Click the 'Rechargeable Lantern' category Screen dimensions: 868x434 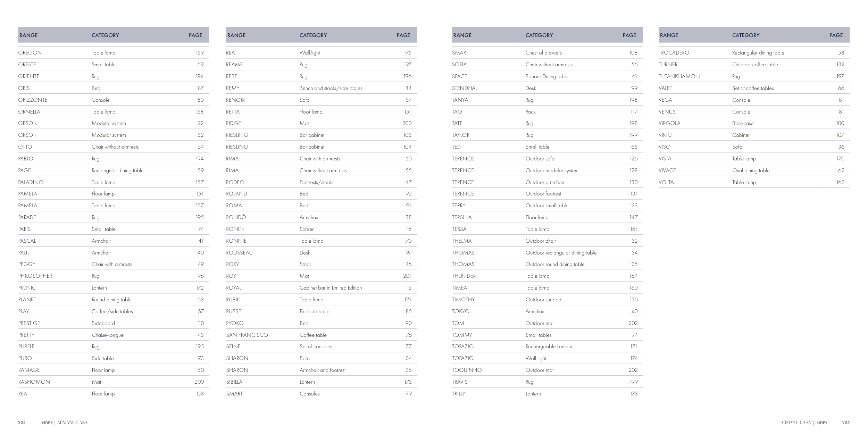(549, 347)
